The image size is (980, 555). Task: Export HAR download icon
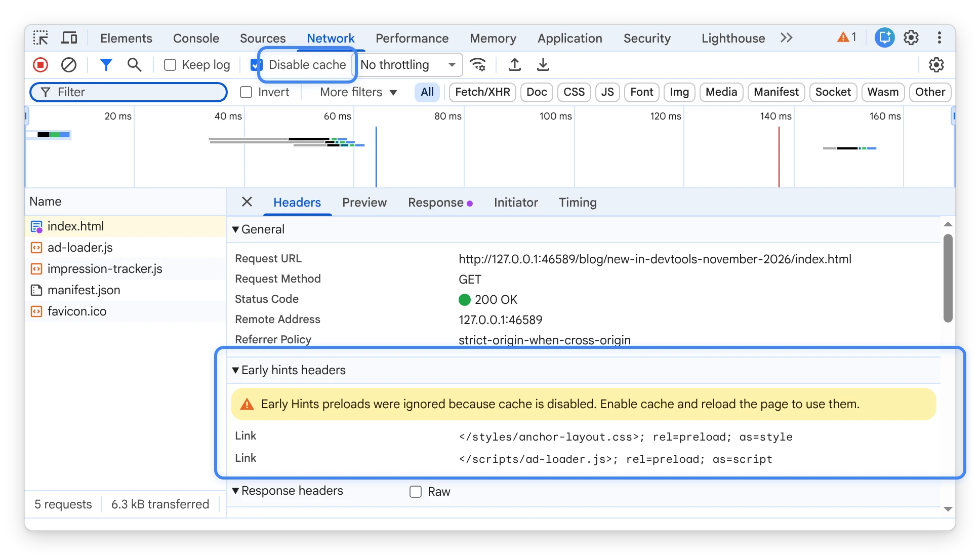(543, 65)
